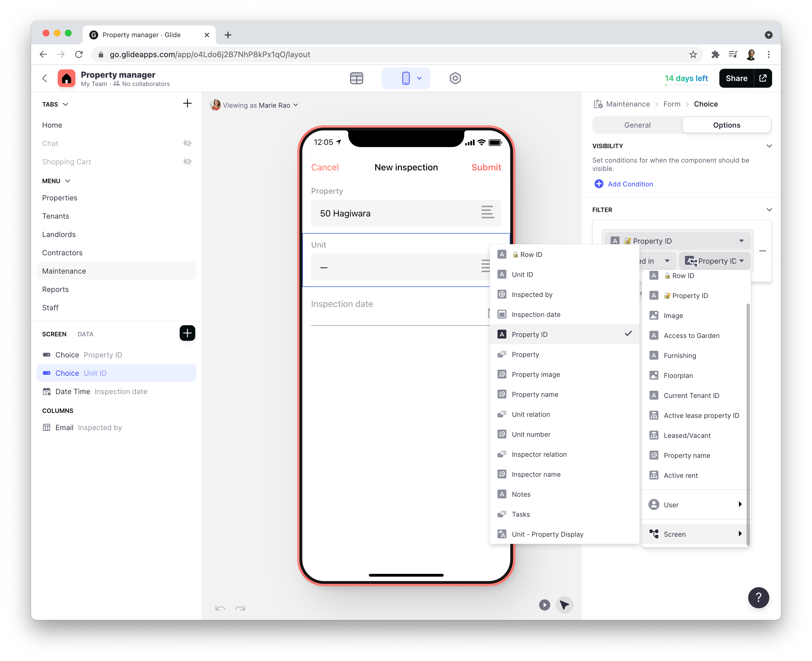
Task: Activate the cursor select mode icon
Action: pos(564,605)
